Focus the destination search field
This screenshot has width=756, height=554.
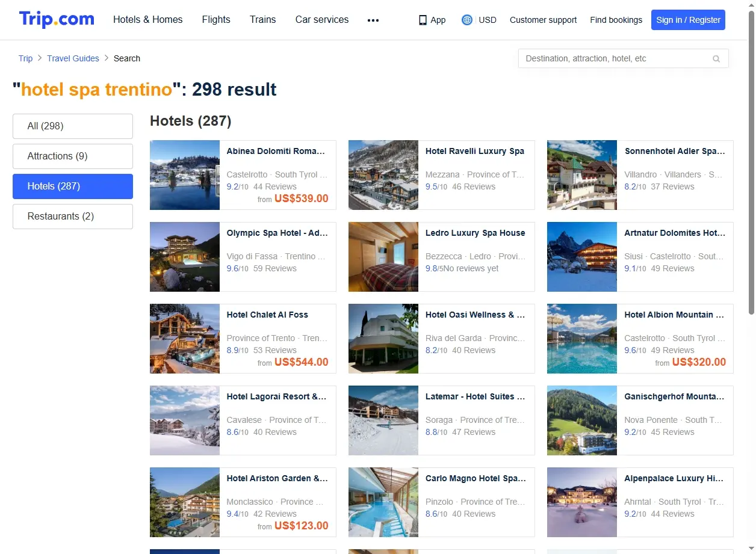point(623,58)
